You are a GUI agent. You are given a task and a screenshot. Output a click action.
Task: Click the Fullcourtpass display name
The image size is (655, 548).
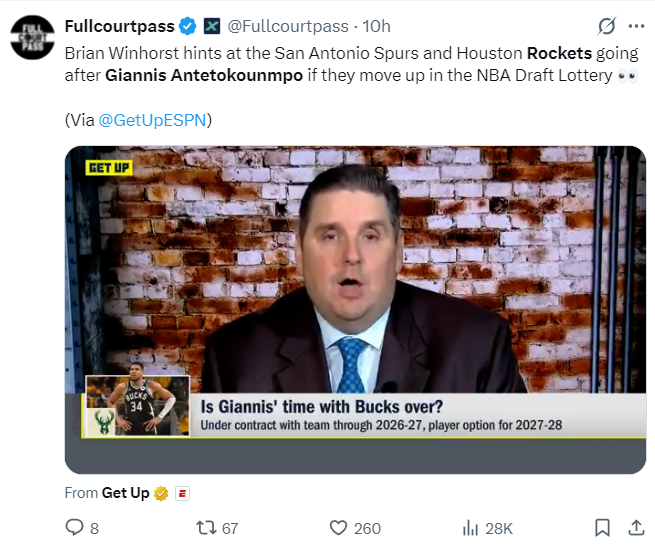[x=119, y=26]
